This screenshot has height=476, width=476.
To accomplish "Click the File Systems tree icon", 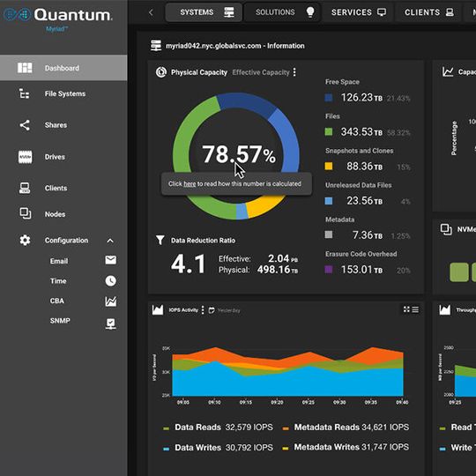I will [25, 93].
